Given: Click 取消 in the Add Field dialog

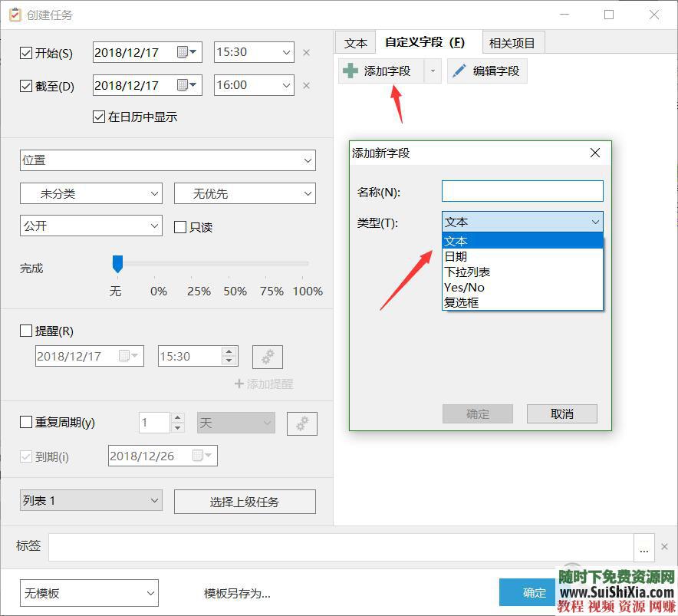Looking at the screenshot, I should pyautogui.click(x=561, y=413).
